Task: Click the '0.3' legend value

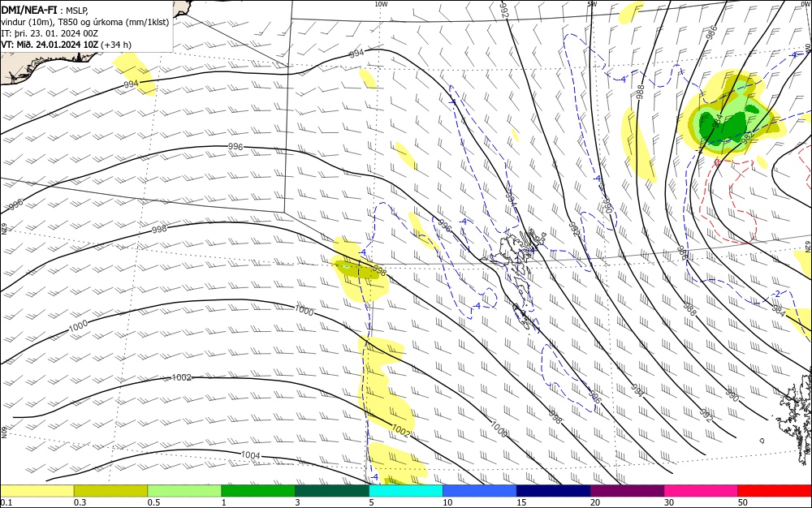Action: pos(80,502)
